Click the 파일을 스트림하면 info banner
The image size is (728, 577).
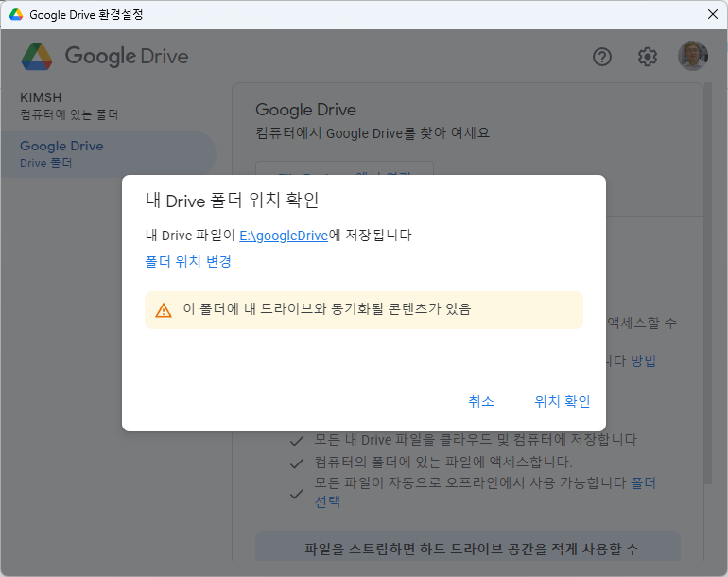467,549
